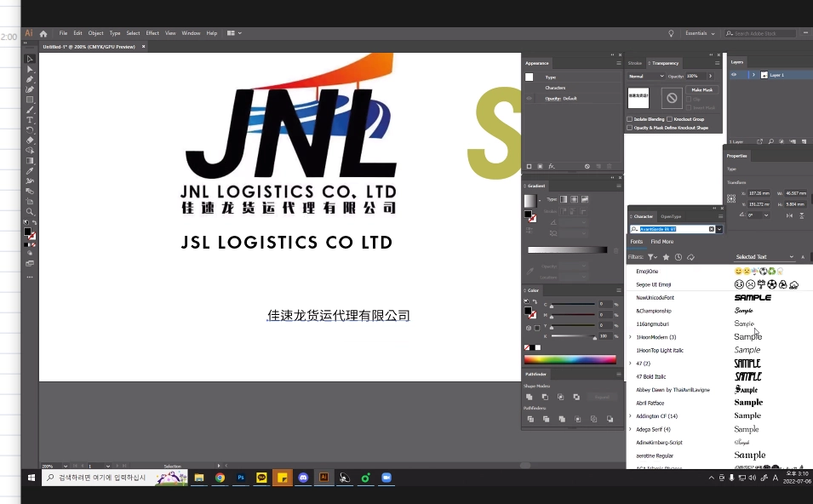The width and height of the screenshot is (813, 504).
Task: Click Unite shape mode in Pathfinder
Action: point(530,398)
